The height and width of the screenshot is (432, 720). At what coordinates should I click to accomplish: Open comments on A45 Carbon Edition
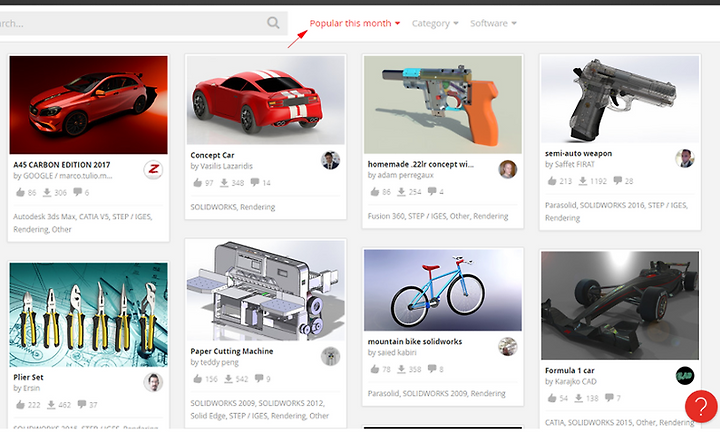[77, 192]
